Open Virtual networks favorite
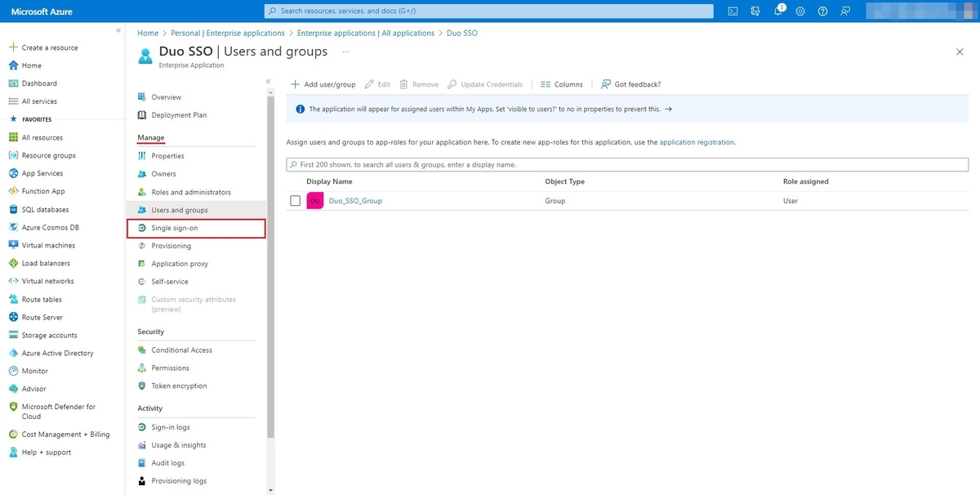The image size is (980, 495). [47, 281]
